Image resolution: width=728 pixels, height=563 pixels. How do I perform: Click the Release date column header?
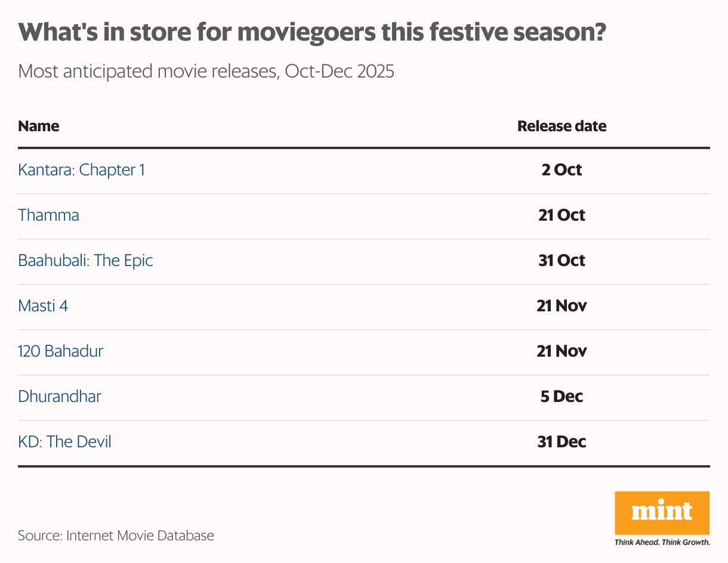click(x=562, y=126)
